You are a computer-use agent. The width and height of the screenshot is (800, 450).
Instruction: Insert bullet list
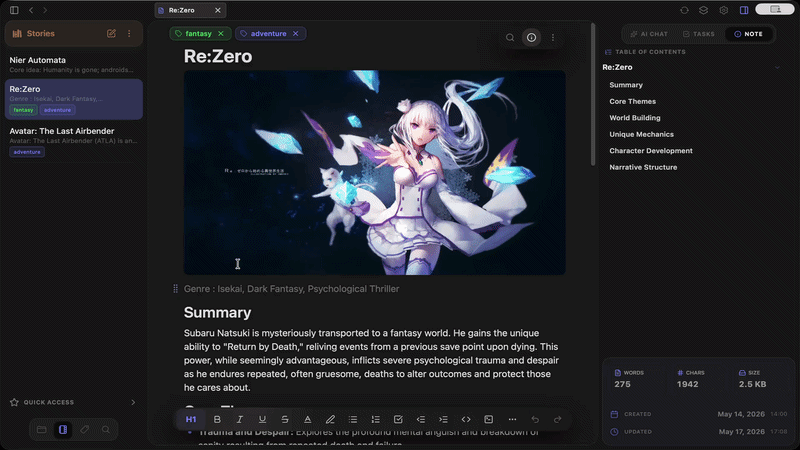[353, 419]
